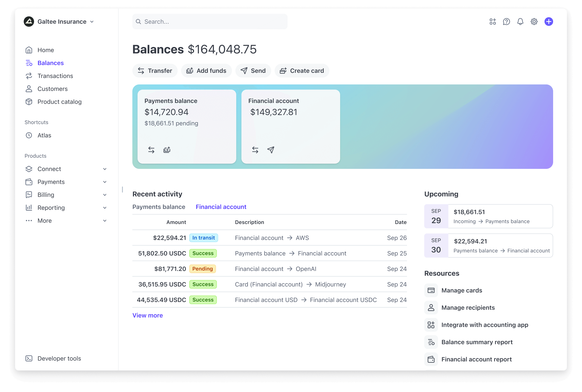This screenshot has height=392, width=582.
Task: Click the add funds icon on Payments balance card
Action: tap(167, 149)
